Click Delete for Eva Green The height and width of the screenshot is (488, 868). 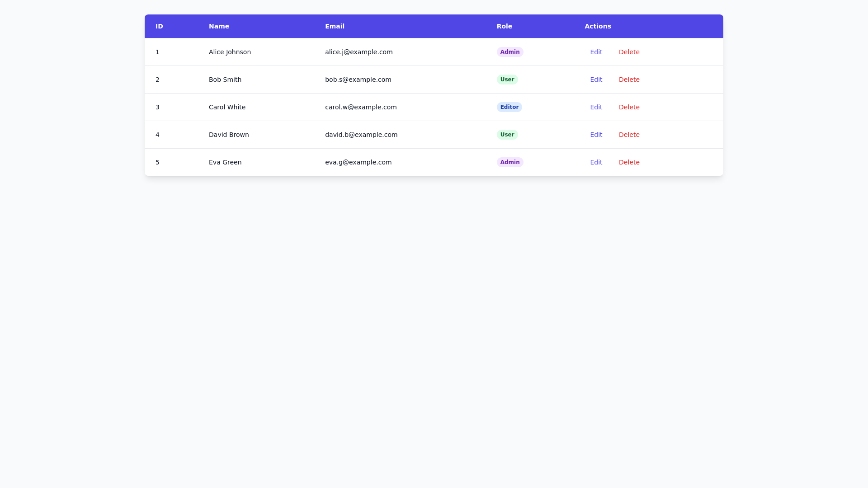[629, 162]
